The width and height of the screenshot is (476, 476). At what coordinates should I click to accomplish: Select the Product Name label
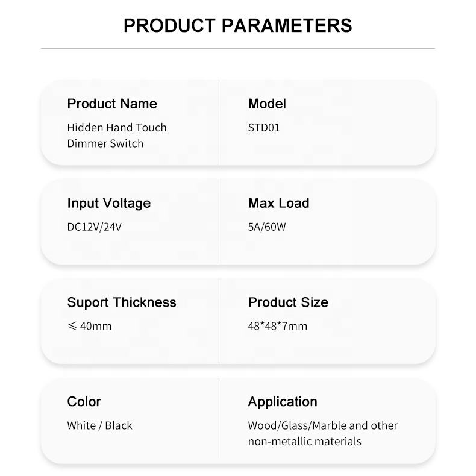point(112,104)
